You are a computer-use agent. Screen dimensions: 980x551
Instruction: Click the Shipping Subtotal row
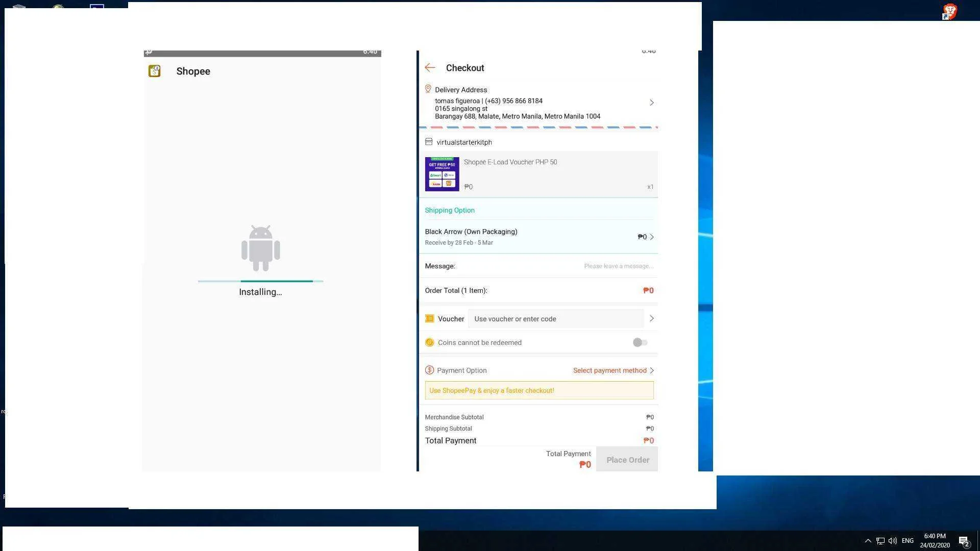[539, 429]
